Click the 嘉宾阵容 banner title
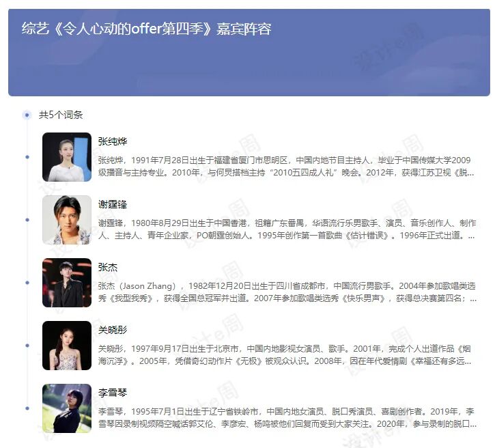Screen dimensions: 495x448 (147, 29)
